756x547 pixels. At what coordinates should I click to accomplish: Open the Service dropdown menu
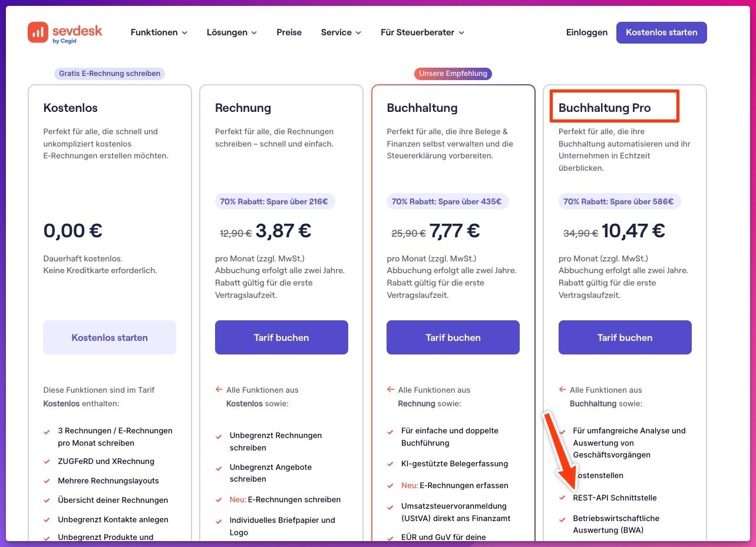point(341,32)
